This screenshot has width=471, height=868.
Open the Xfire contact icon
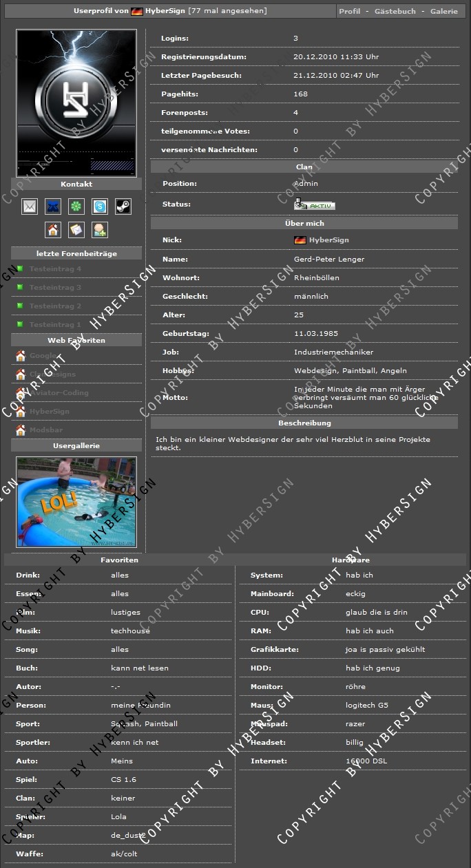click(53, 206)
